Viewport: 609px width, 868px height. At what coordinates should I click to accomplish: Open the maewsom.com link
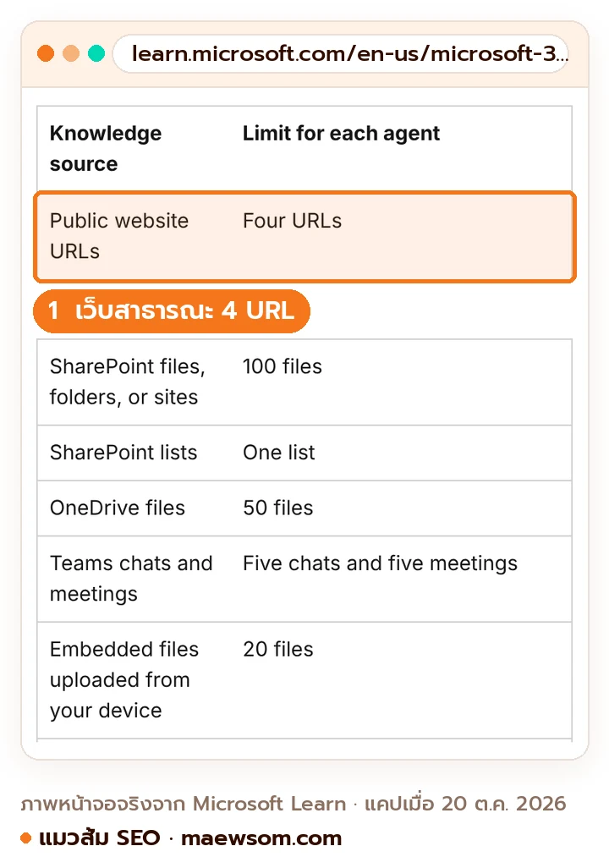261,838
